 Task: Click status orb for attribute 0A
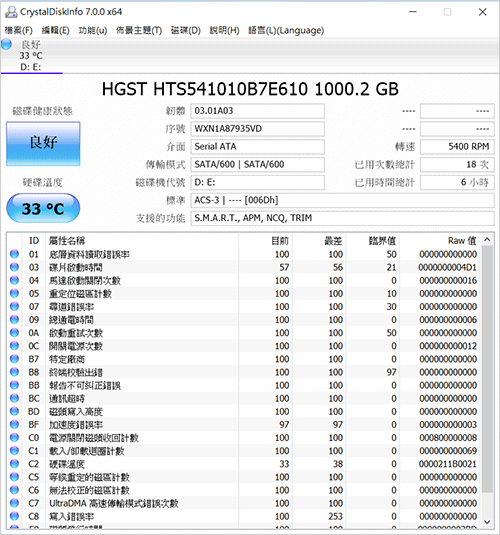pos(14,333)
